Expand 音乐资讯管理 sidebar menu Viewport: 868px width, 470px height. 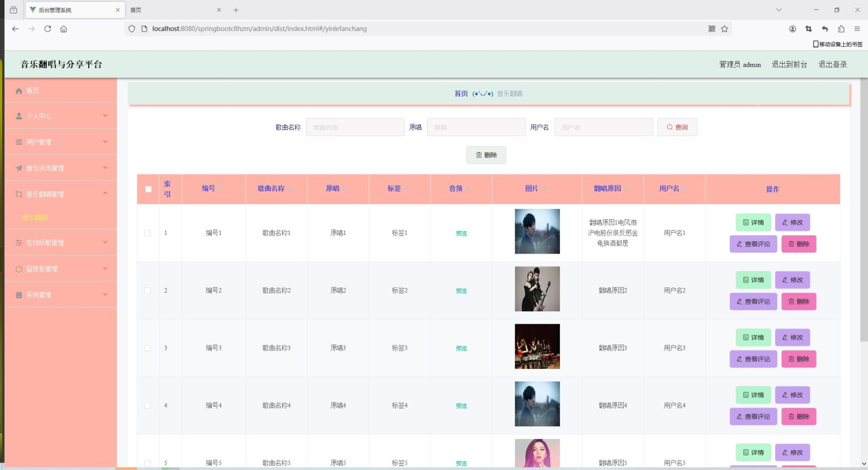[61, 168]
